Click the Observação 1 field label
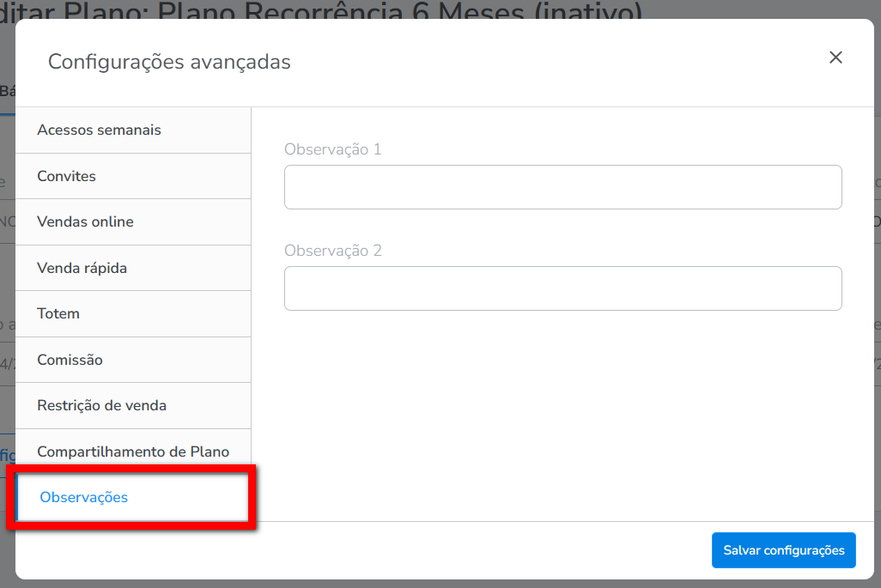The height and width of the screenshot is (588, 881). coord(332,149)
